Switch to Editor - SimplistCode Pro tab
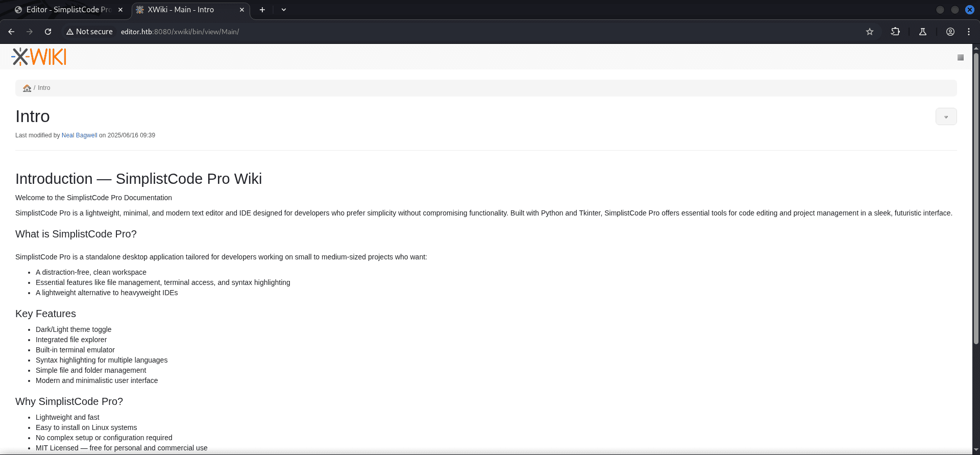This screenshot has height=455, width=980. pos(66,10)
